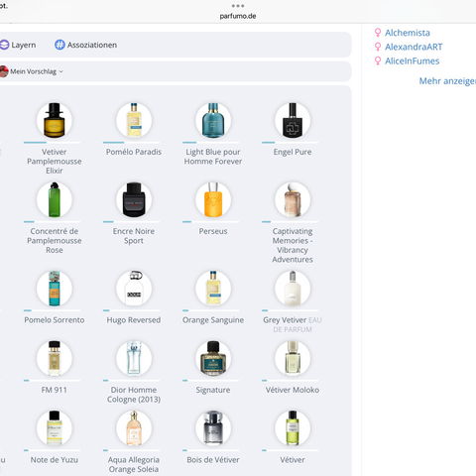Click the Bois de Vétiver name text
Viewport: 476px width, 476px height.
pyautogui.click(x=213, y=460)
